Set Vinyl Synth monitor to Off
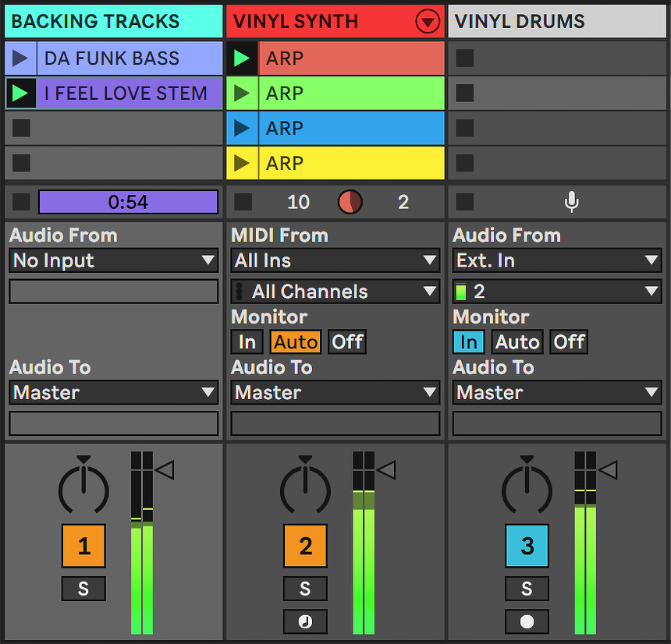 (347, 342)
